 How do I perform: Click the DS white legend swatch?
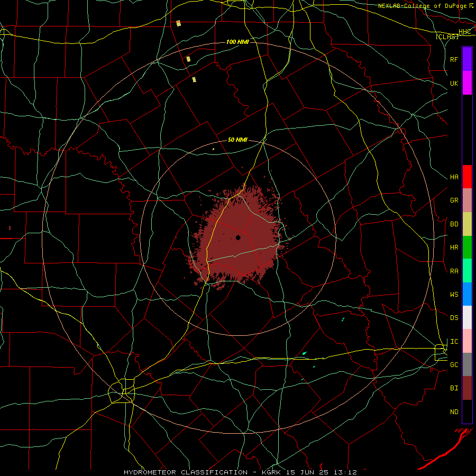467,317
